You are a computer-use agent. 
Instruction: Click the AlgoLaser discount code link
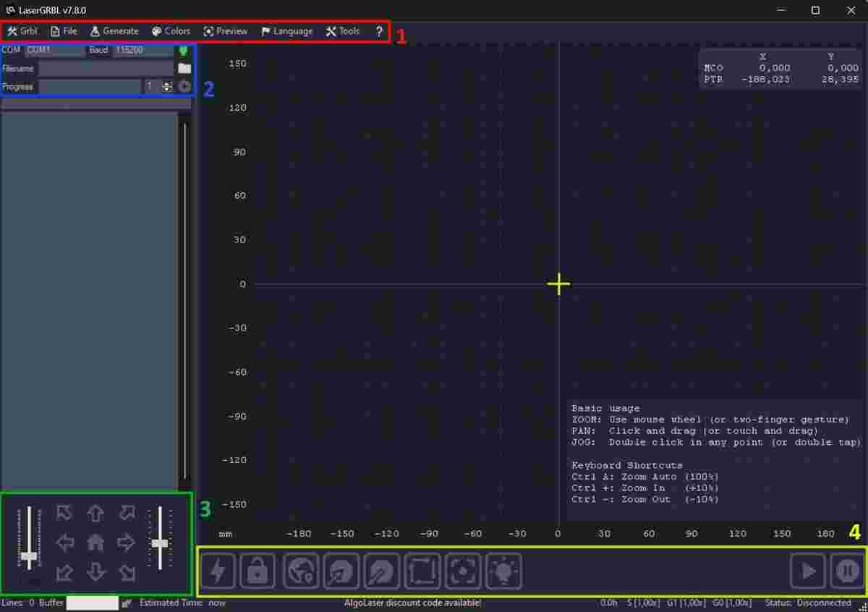coord(412,603)
